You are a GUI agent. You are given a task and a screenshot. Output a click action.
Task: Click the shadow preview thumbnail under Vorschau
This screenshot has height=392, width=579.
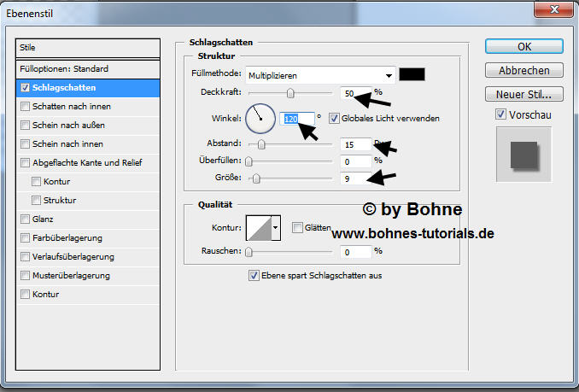point(523,155)
